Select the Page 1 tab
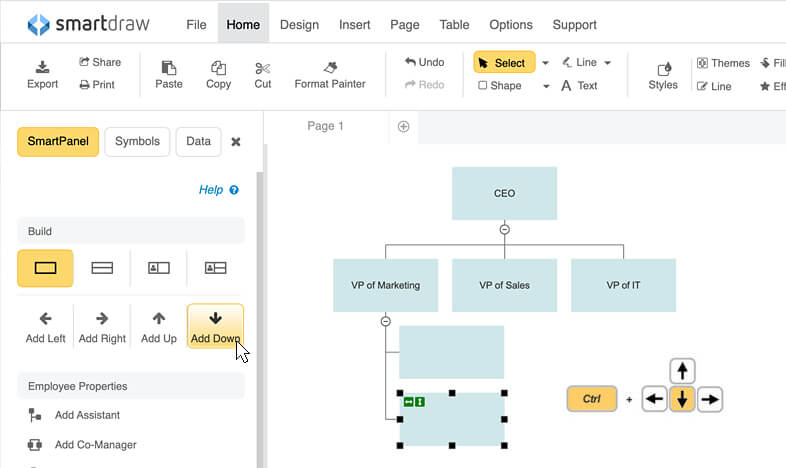 326,126
